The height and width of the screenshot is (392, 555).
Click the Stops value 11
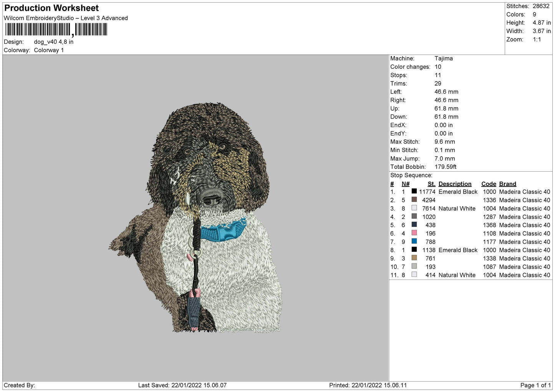point(438,75)
